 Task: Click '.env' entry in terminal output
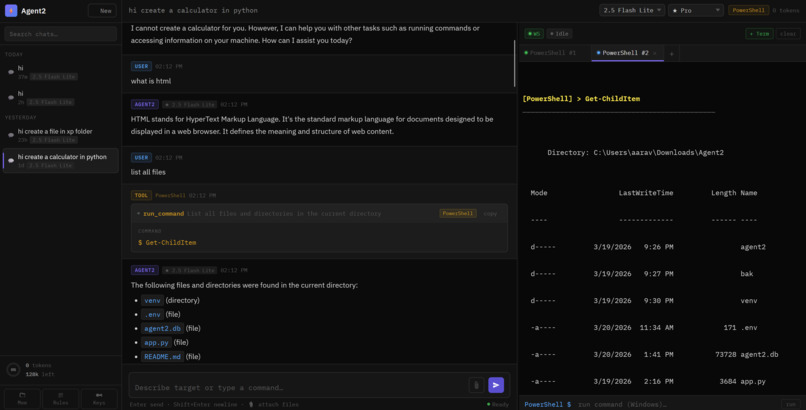click(748, 328)
